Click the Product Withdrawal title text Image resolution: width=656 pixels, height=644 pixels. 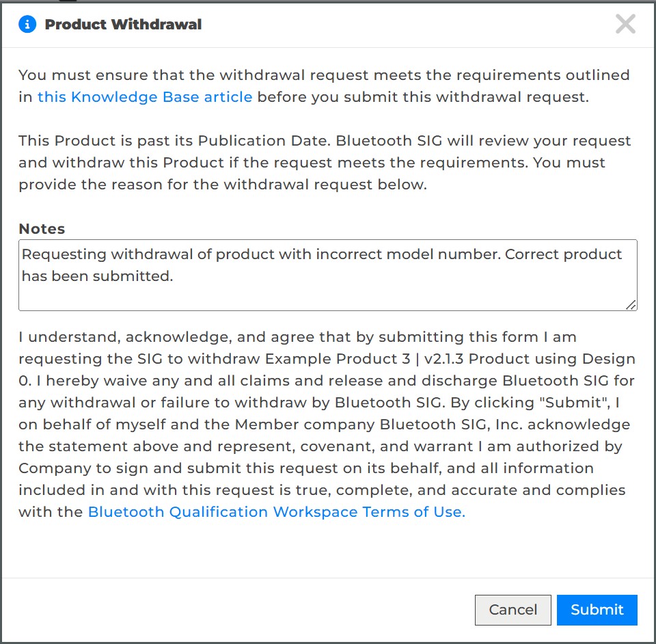(x=123, y=25)
